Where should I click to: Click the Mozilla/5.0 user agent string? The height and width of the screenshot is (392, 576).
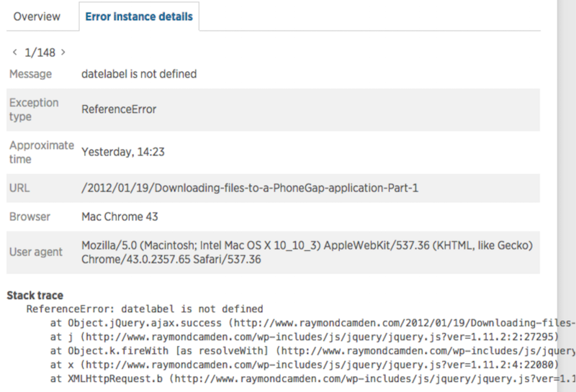307,252
